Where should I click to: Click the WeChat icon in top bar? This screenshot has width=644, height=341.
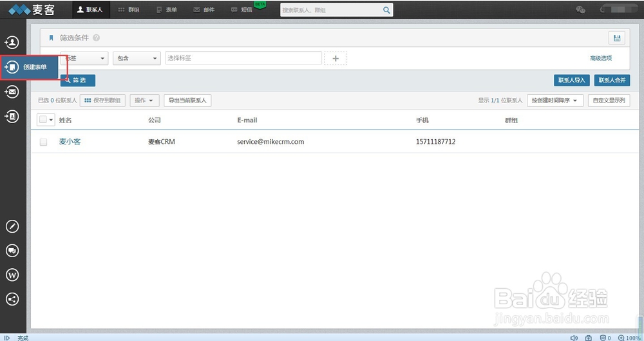click(580, 10)
